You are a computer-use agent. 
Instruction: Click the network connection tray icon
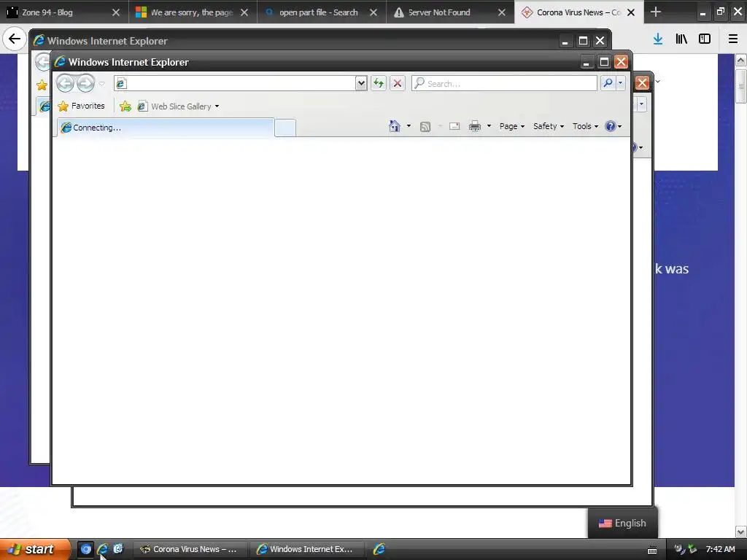coord(692,549)
